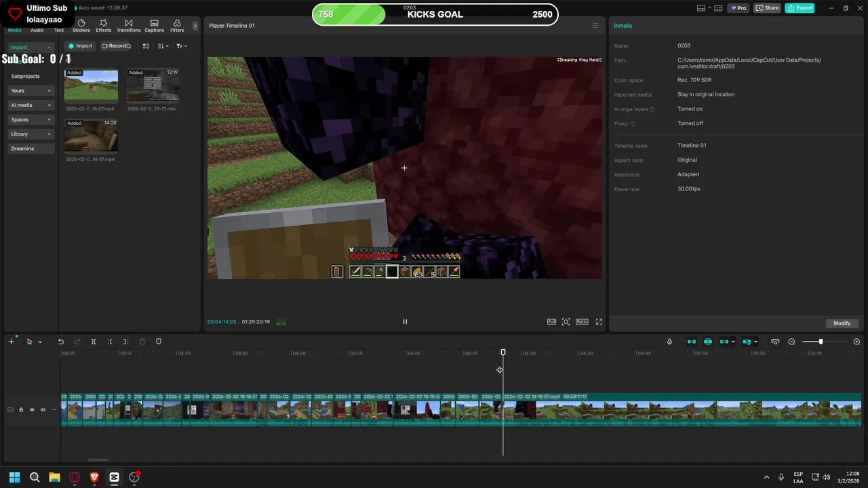This screenshot has height=488, width=868.
Task: Click the preview zoom-to-fit icon
Action: [x=566, y=322]
